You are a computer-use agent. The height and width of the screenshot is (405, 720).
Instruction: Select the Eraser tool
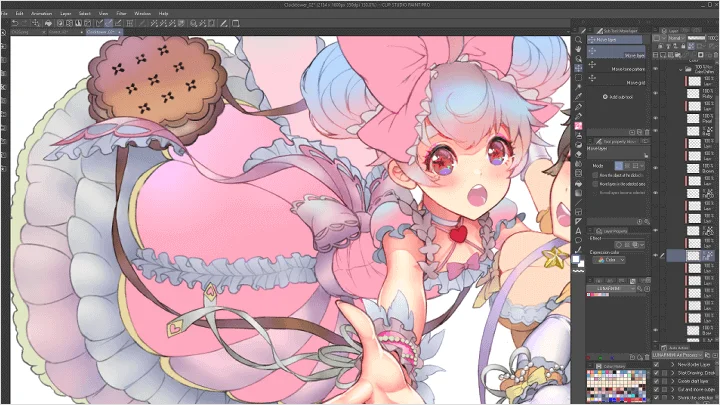coord(578,154)
